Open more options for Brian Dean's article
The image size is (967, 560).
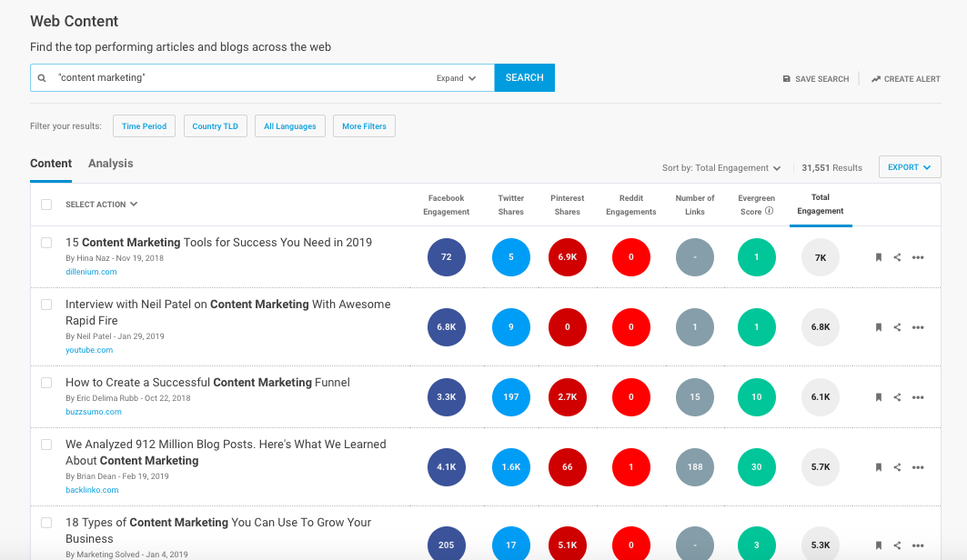tap(918, 467)
